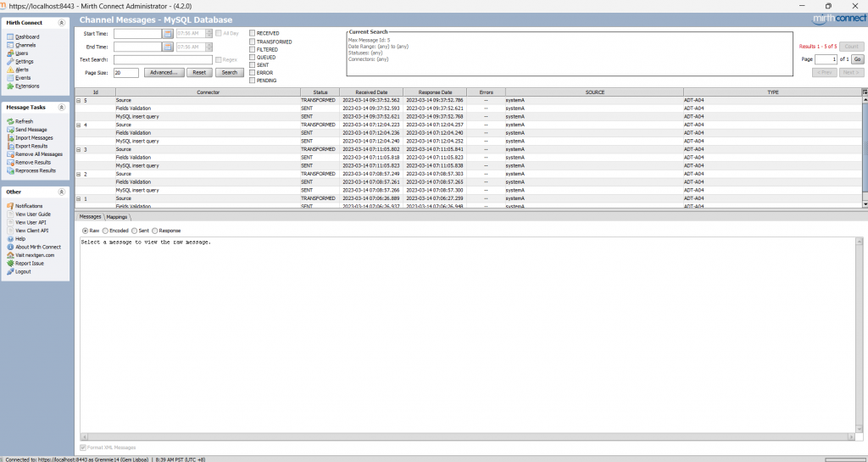The image size is (868, 462).
Task: Click the About Mirth Connect icon
Action: pyautogui.click(x=10, y=247)
